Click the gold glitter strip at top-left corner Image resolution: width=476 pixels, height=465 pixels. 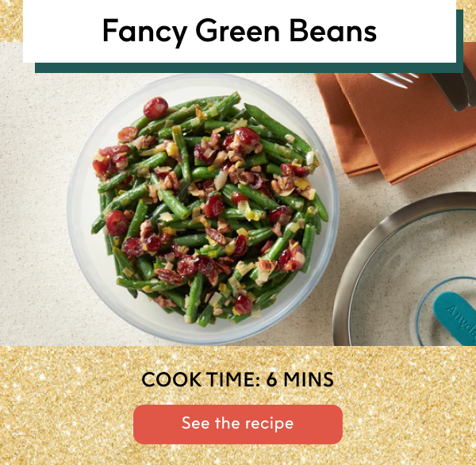[x=11, y=21]
